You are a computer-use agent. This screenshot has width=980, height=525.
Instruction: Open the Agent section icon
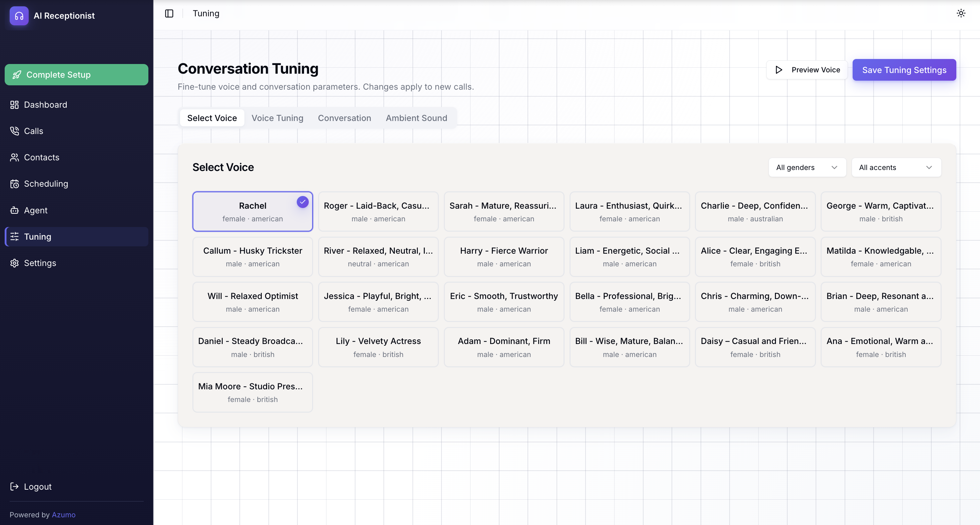pos(14,210)
